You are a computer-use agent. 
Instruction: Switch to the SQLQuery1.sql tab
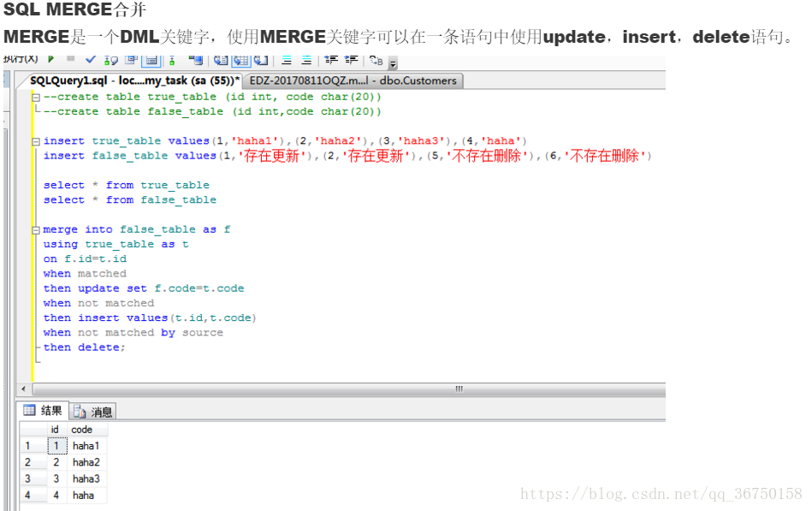tap(134, 80)
